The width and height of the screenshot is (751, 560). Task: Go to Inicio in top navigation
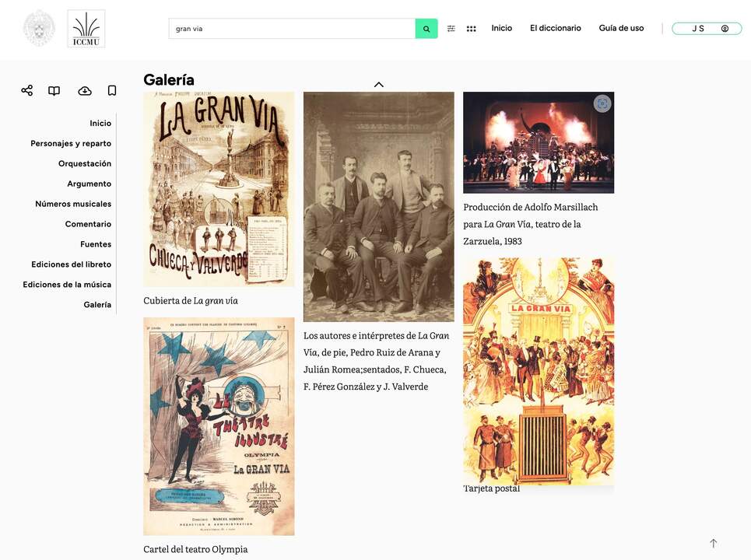tap(501, 28)
